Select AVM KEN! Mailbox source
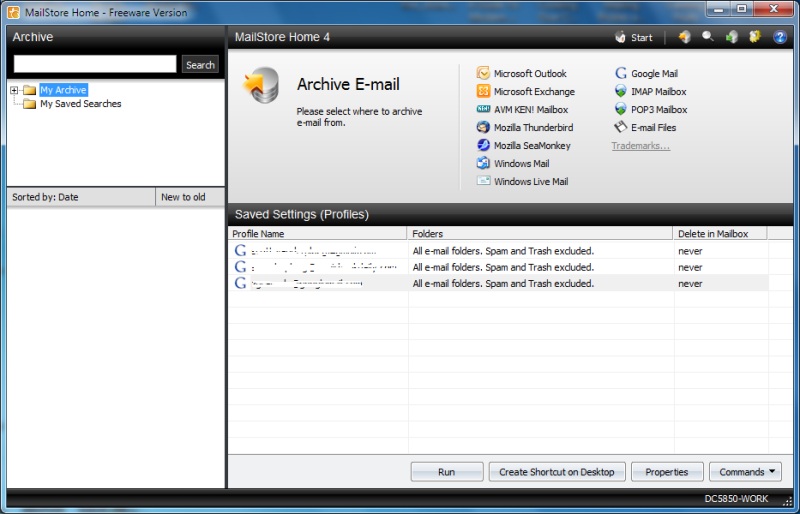Screen dimensions: 800x514 [x=522, y=109]
